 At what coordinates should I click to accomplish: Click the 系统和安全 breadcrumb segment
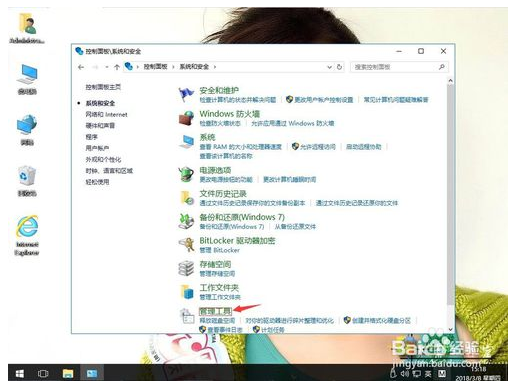click(194, 67)
